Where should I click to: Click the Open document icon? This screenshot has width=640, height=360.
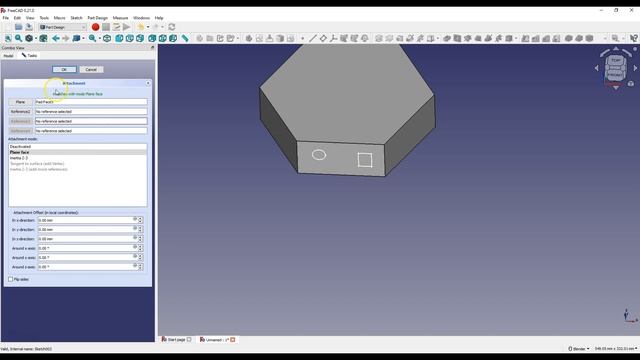point(18,27)
